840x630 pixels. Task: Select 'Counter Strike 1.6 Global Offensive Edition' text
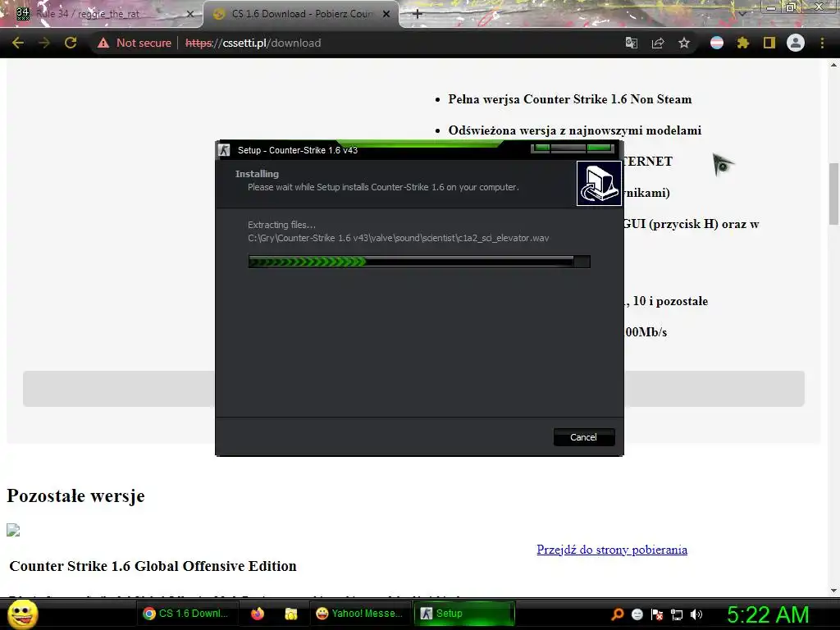tap(153, 566)
